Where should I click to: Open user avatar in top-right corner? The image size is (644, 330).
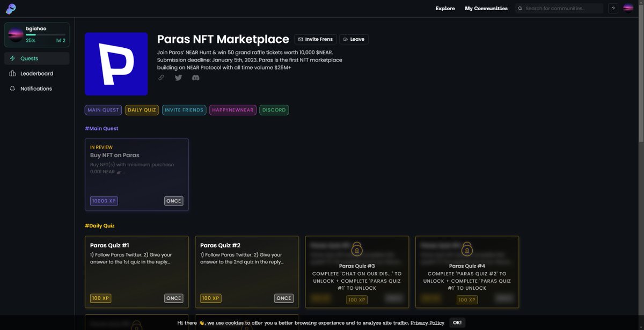tap(628, 9)
